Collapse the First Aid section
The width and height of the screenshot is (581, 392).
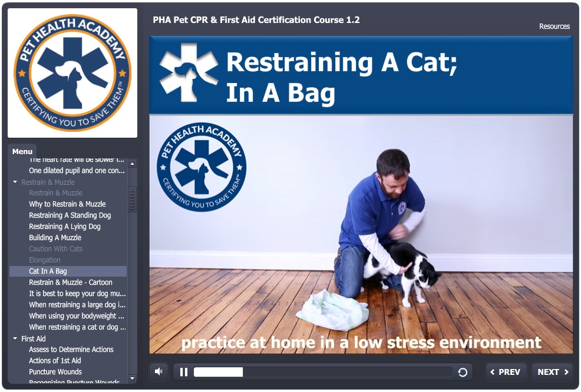click(15, 338)
